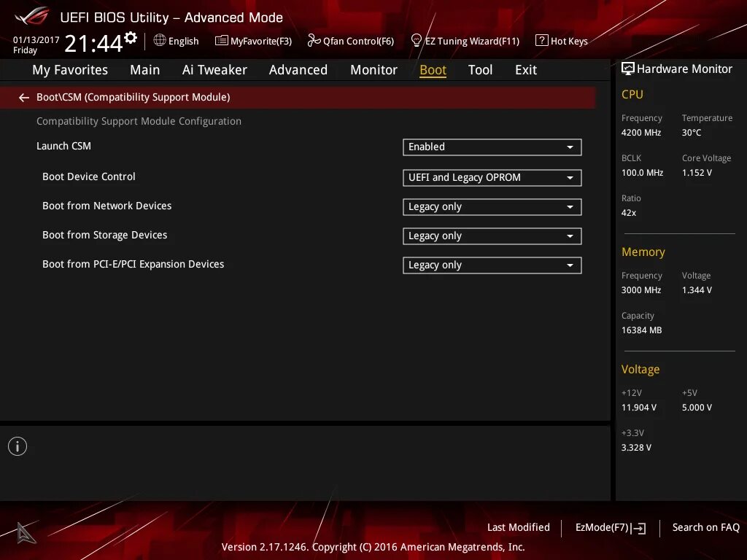Click Memory voltage 1.344 V
This screenshot has width=747, height=560.
pyautogui.click(x=697, y=290)
